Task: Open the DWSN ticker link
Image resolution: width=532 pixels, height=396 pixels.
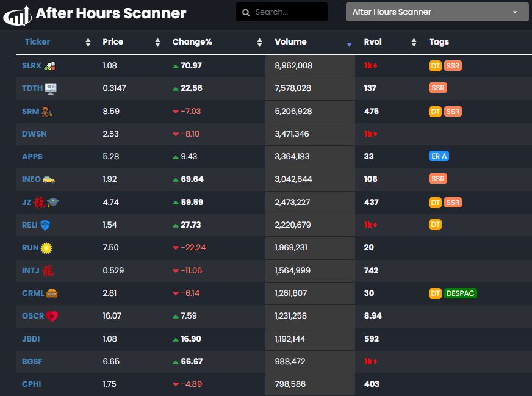Action: (34, 134)
